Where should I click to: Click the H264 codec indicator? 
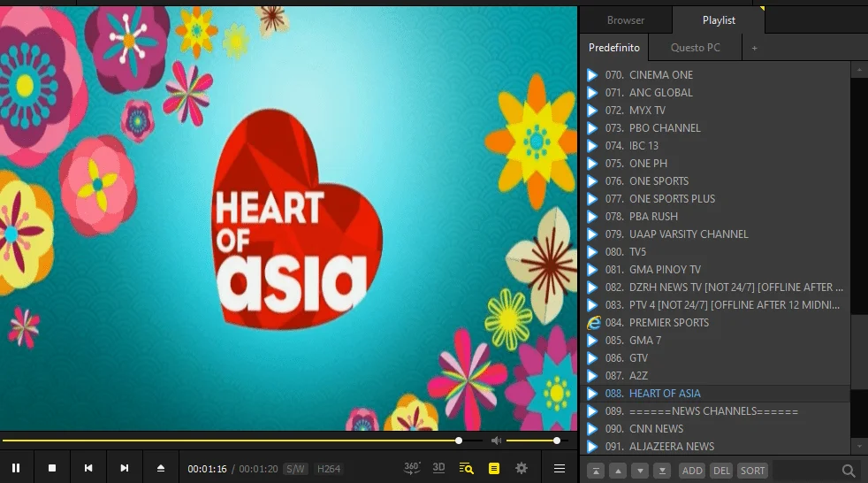click(328, 469)
